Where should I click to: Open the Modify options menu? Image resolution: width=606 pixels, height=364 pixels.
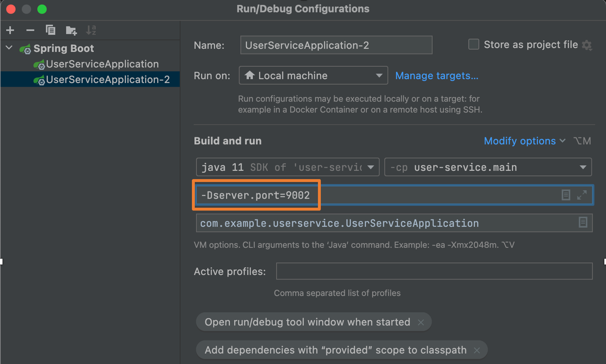coord(525,141)
